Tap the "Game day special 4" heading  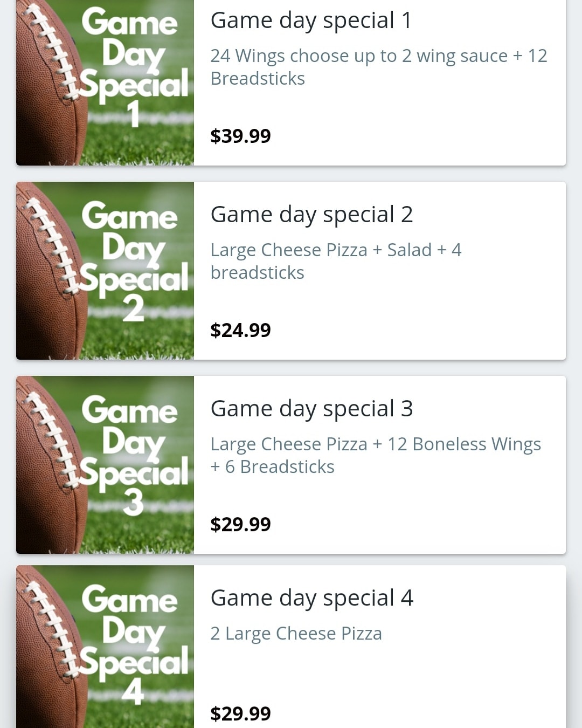[x=311, y=598]
